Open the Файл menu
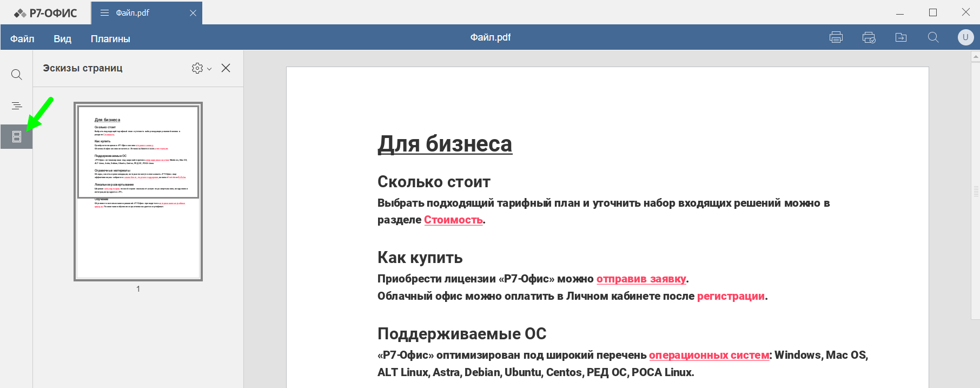This screenshot has height=388, width=980. click(22, 39)
